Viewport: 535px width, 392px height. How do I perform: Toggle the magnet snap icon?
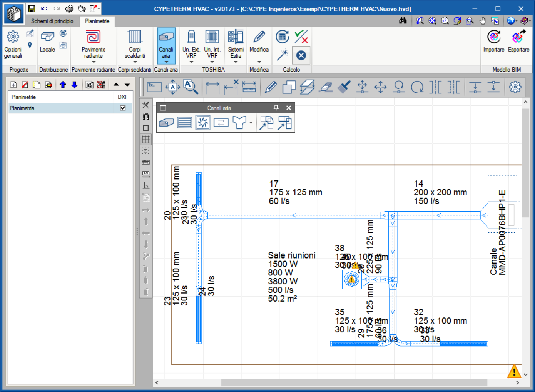pos(145,116)
